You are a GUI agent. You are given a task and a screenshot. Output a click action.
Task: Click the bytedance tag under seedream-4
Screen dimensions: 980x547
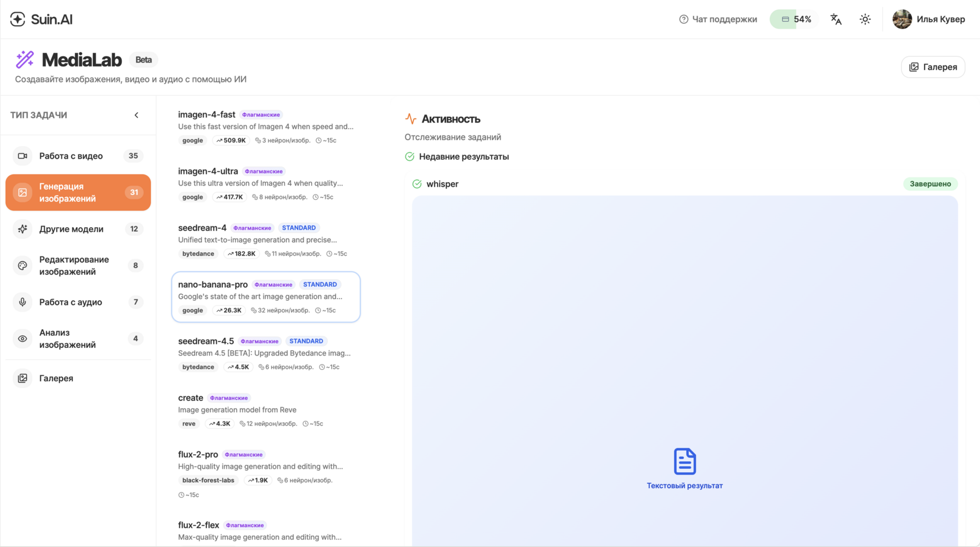click(198, 254)
